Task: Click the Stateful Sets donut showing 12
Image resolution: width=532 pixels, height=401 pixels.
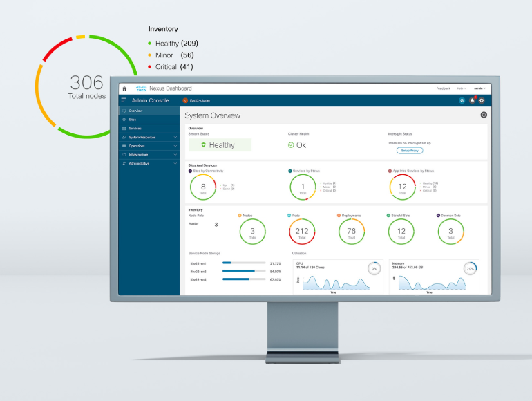Action: point(401,232)
